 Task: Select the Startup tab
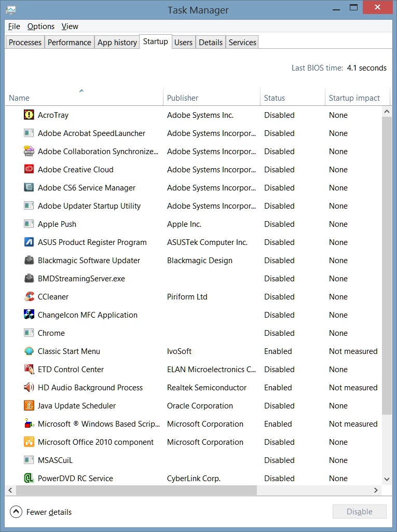[155, 42]
